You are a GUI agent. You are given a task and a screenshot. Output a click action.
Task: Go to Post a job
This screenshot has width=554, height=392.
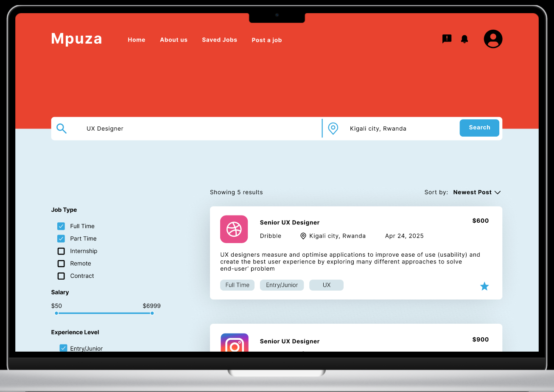pyautogui.click(x=266, y=39)
